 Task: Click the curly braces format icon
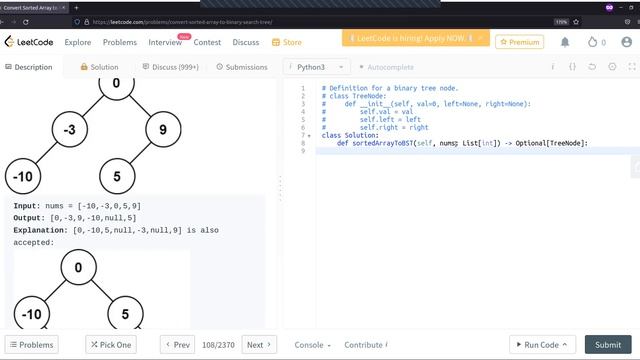[x=572, y=67]
